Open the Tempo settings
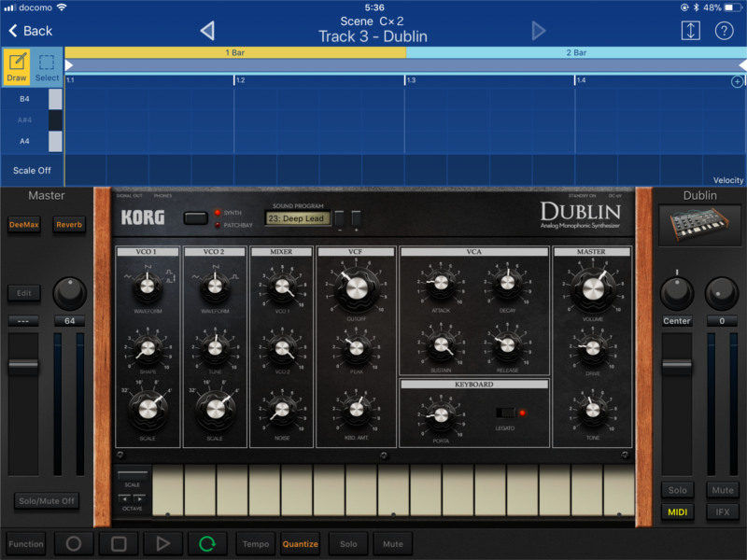This screenshot has height=560, width=747. pyautogui.click(x=255, y=543)
